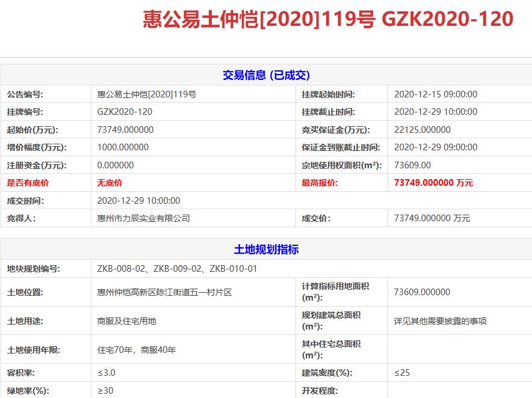532x398 pixels.
Task: Click the winner name 惠州市力辰实业有限公司
Action: pos(144,218)
